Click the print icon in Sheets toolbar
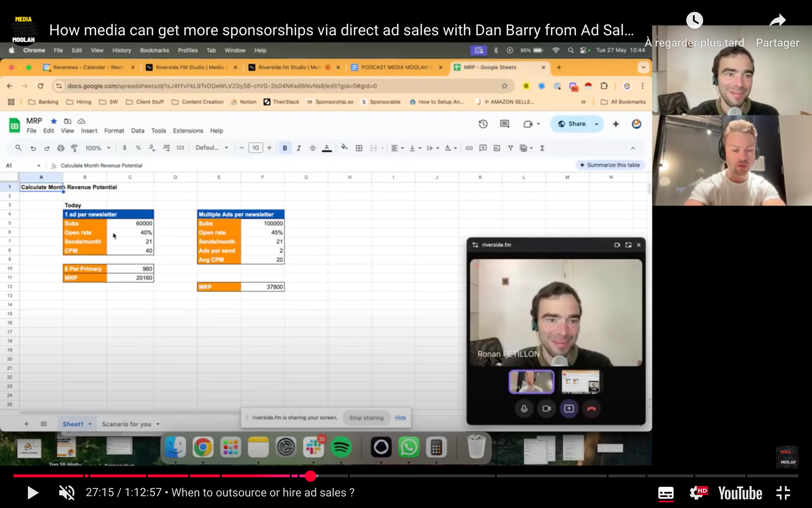 pos(60,148)
